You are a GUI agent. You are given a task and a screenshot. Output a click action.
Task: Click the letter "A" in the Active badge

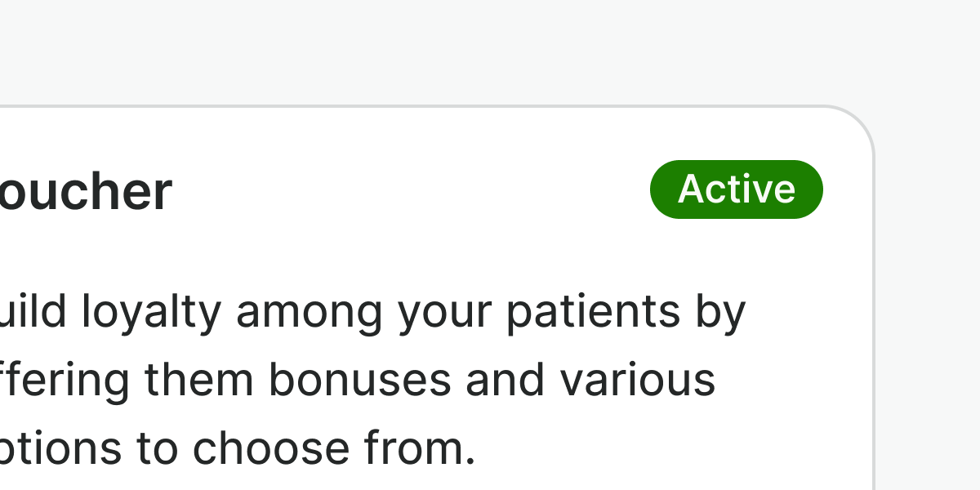(690, 189)
